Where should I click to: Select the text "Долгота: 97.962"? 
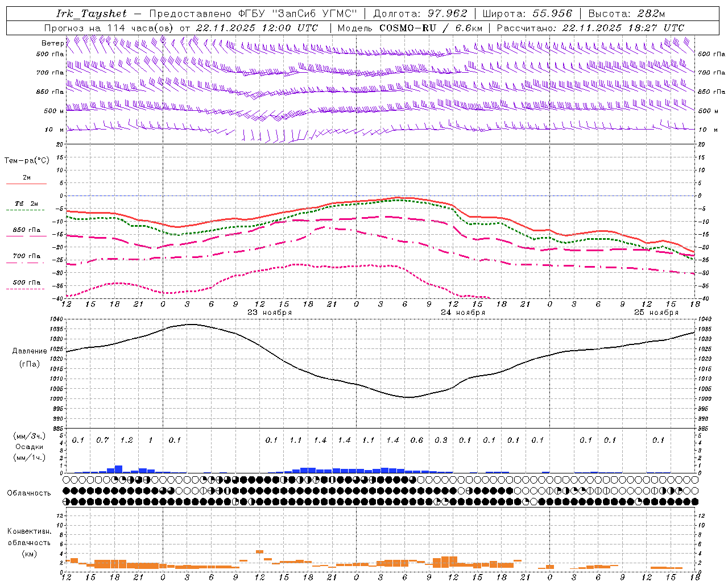pos(420,14)
